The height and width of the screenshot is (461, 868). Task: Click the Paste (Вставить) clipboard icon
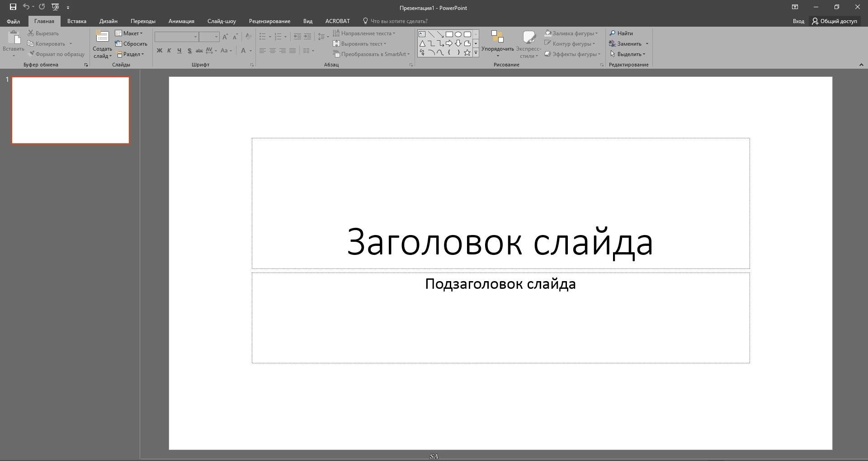pyautogui.click(x=14, y=38)
